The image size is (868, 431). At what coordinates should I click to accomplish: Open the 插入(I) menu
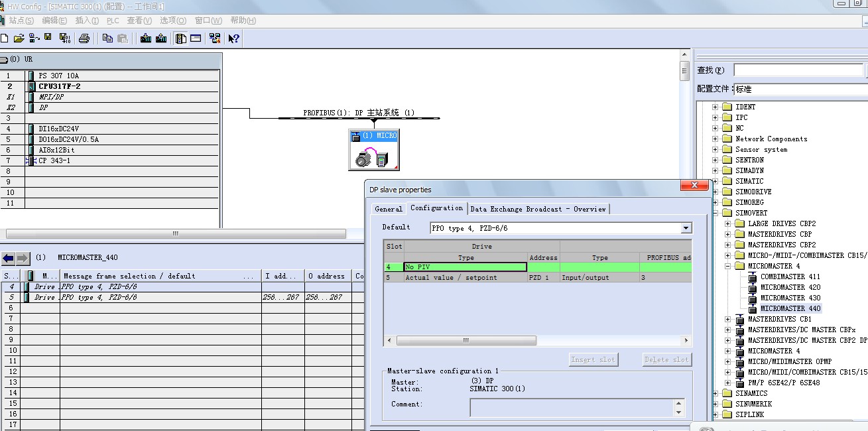[x=87, y=21]
